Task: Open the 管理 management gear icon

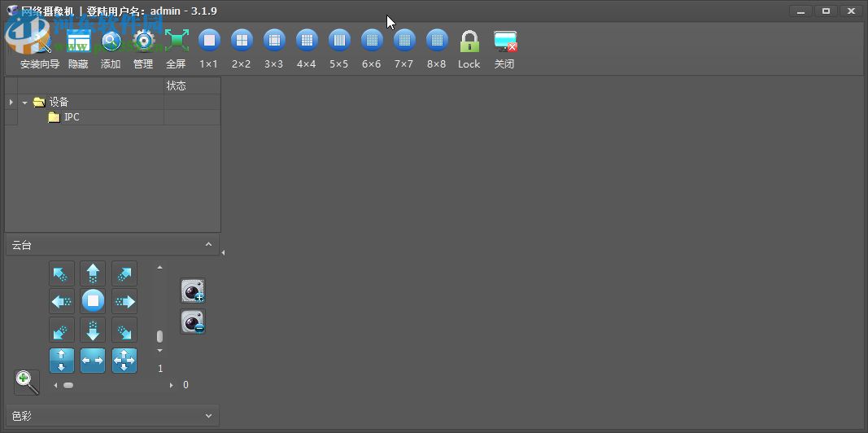Action: [x=143, y=49]
